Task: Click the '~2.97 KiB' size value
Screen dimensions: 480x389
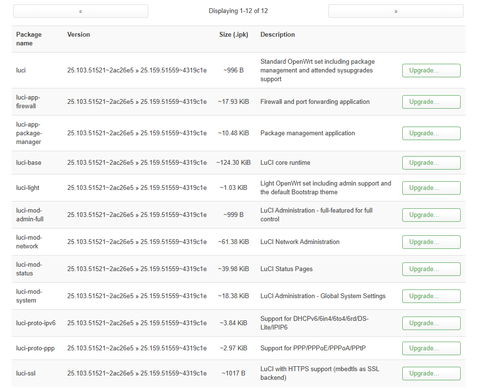Action: pos(233,348)
